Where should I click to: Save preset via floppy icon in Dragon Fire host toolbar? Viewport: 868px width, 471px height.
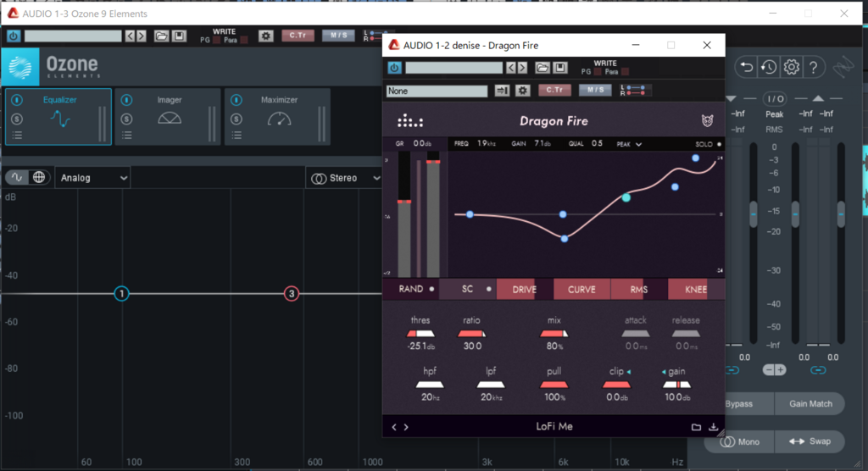pyautogui.click(x=560, y=68)
